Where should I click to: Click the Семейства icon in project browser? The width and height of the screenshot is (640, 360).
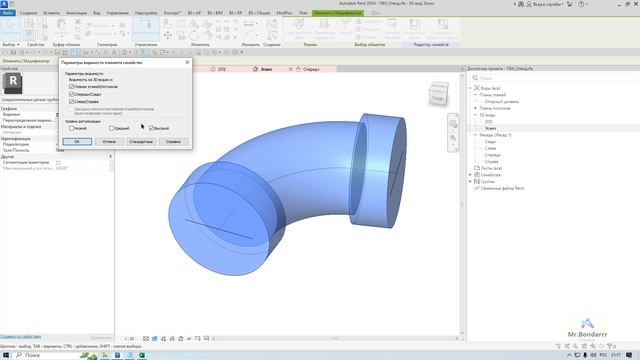[477, 175]
